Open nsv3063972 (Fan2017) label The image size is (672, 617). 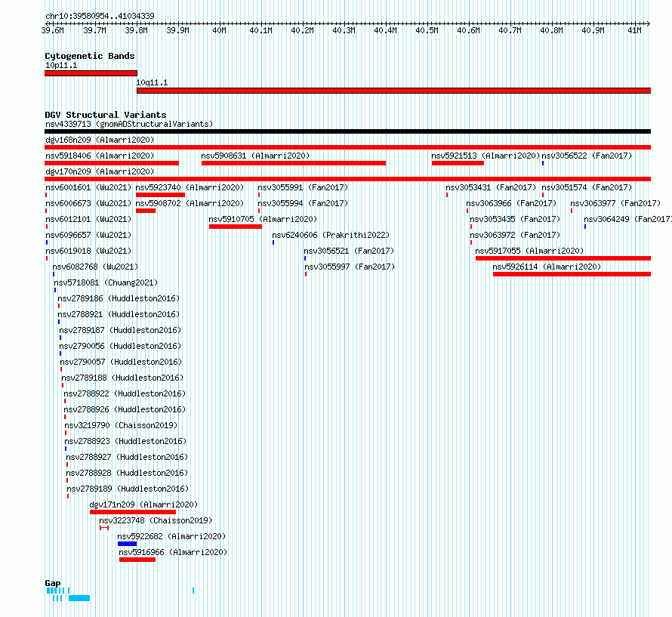pyautogui.click(x=515, y=235)
